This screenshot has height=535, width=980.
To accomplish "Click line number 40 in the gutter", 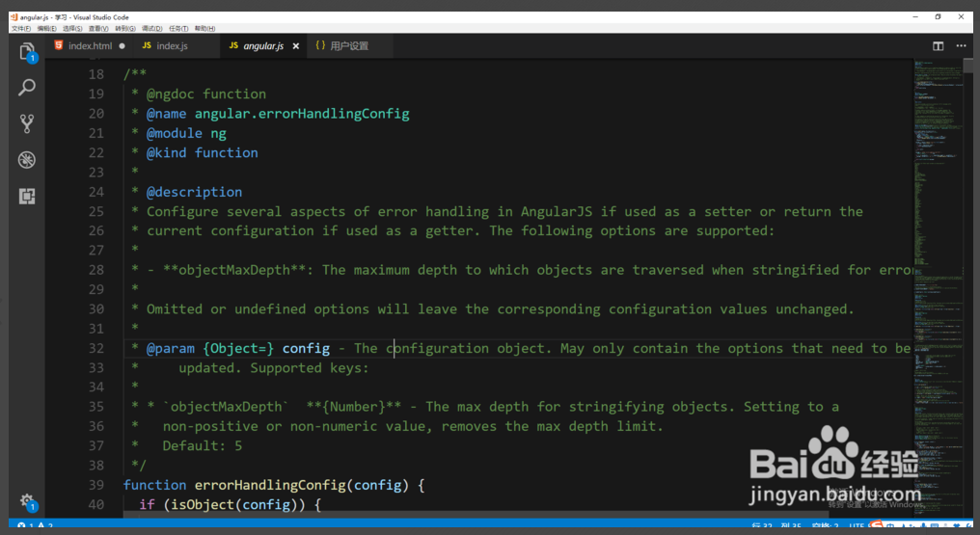I will click(96, 504).
